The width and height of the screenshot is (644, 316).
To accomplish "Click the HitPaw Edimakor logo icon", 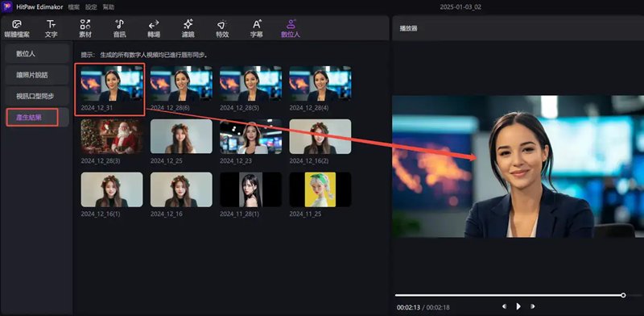I will (x=7, y=6).
